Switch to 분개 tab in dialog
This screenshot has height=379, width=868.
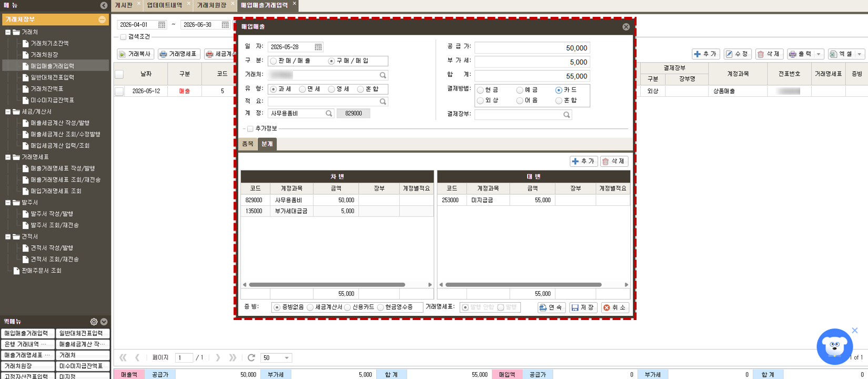267,144
